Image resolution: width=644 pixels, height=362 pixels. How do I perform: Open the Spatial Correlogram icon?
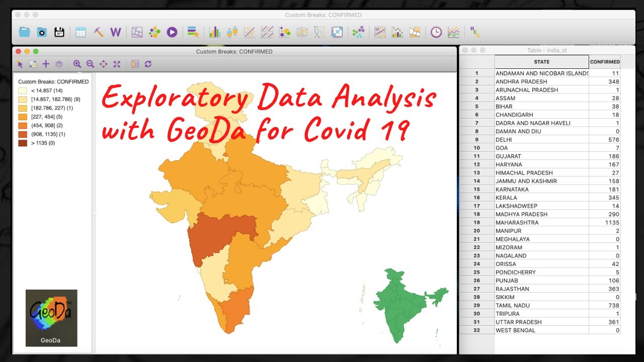(x=397, y=32)
